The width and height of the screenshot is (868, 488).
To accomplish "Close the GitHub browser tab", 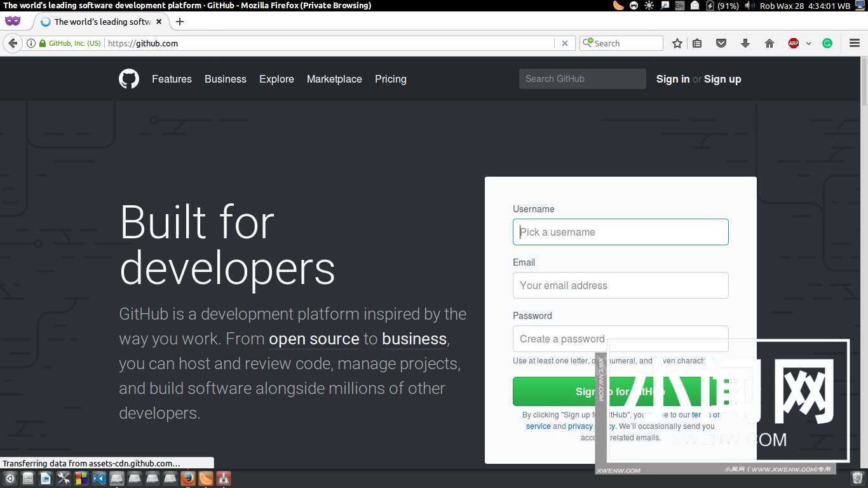I will pyautogui.click(x=159, y=22).
